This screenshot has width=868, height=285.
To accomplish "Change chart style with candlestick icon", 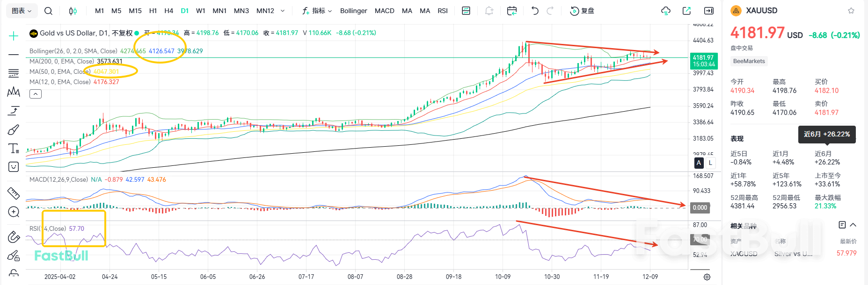I will [73, 11].
